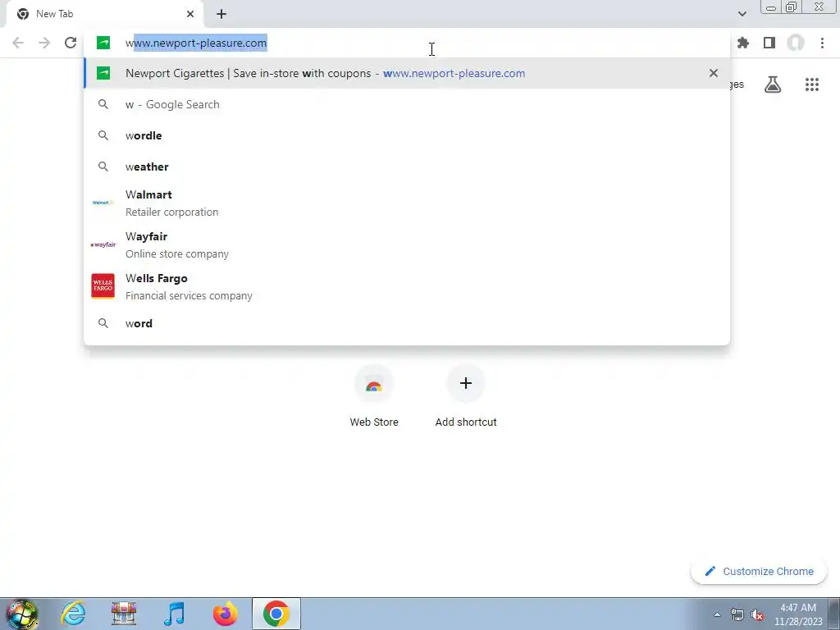
Task: Select the New Tab tab
Action: 104,14
